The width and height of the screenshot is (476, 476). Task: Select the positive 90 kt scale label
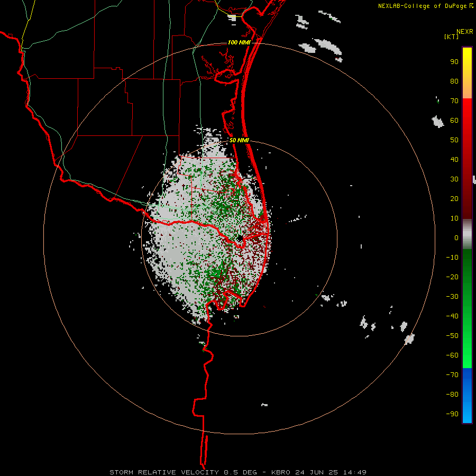pyautogui.click(x=454, y=62)
